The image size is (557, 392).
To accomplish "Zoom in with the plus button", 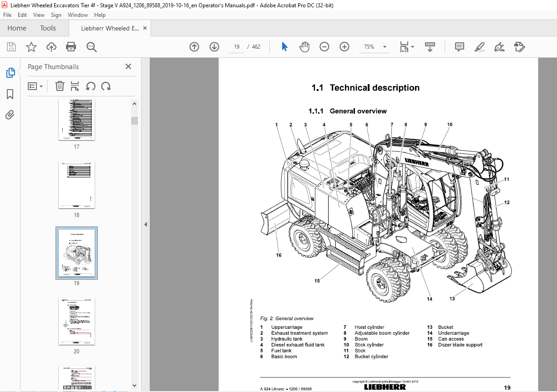I will click(344, 47).
